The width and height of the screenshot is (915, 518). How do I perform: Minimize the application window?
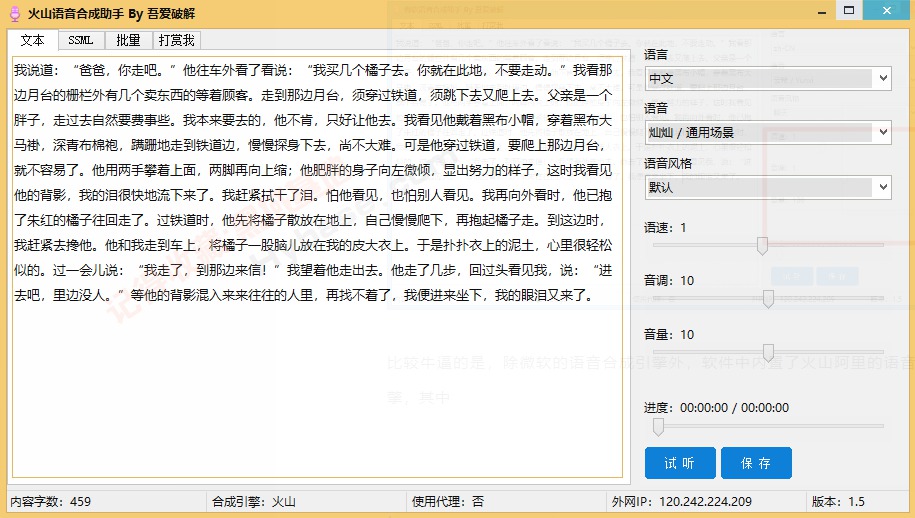pos(822,11)
